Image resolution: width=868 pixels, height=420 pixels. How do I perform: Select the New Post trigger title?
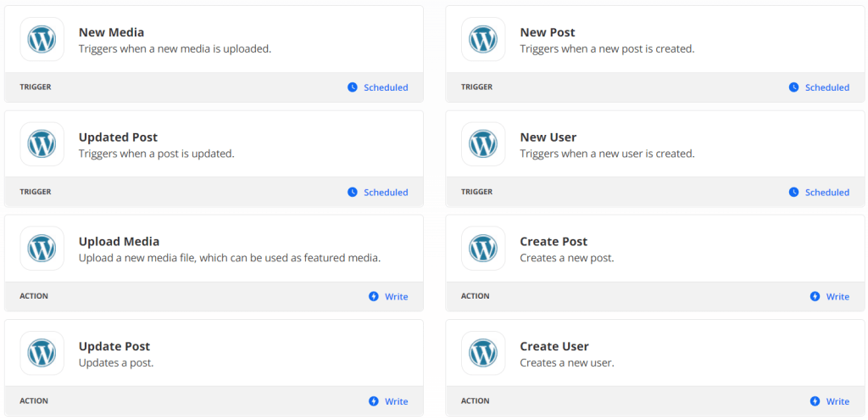coord(548,32)
